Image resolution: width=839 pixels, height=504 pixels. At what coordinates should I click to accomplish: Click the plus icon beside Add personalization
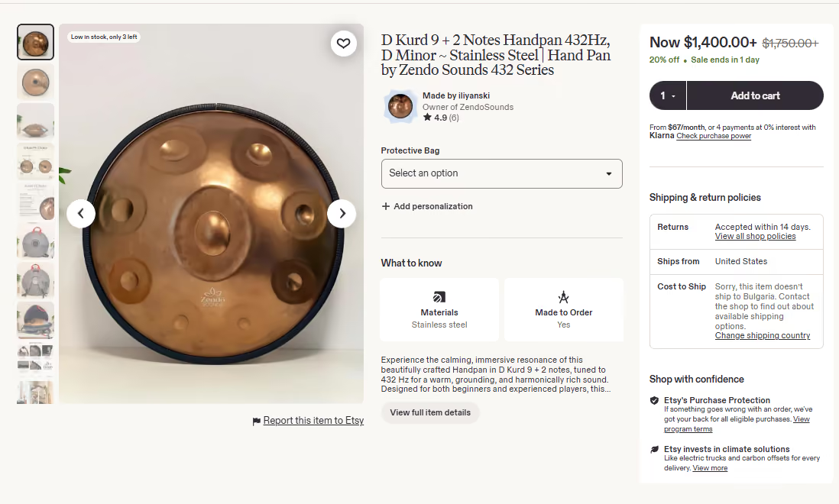[386, 206]
